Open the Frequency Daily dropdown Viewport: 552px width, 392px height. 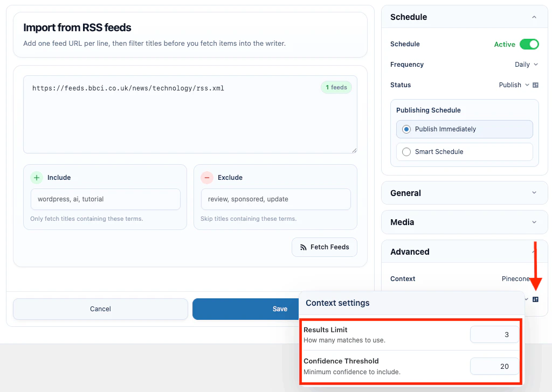coord(526,64)
